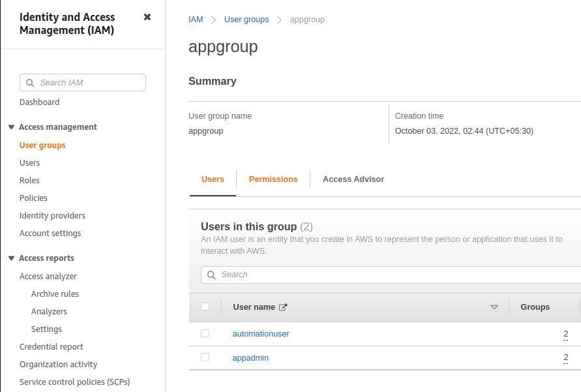Switch to the Users tab
Image resolution: width=581 pixels, height=392 pixels.
point(213,179)
